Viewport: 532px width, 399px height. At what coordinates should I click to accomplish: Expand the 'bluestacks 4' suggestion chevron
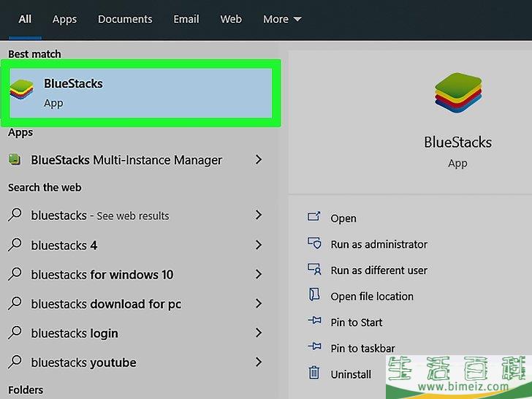click(x=259, y=245)
